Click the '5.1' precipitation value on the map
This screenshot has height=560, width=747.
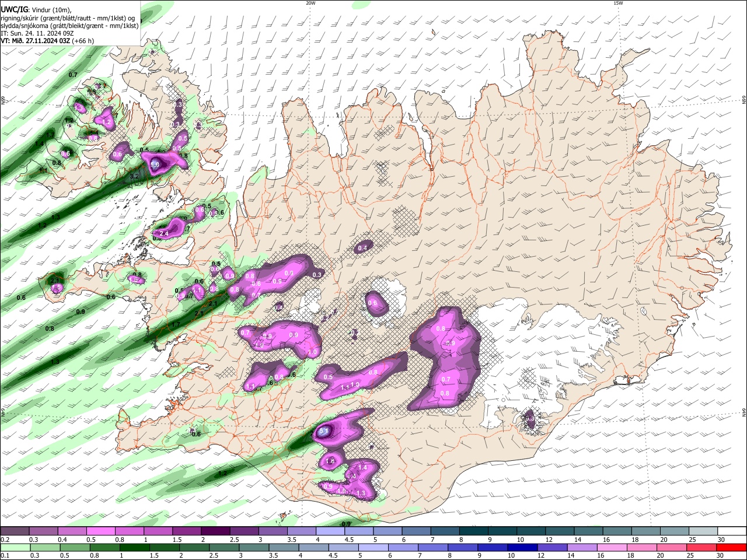[324, 431]
